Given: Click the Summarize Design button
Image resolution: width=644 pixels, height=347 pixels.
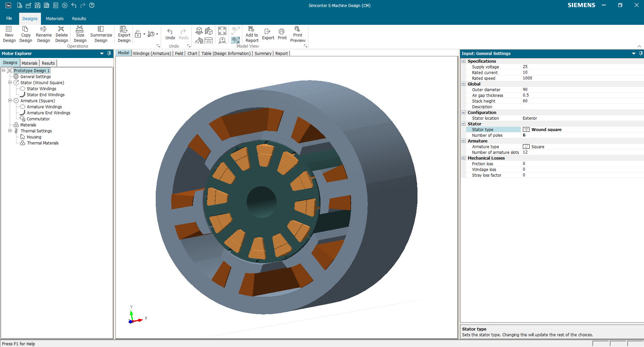Looking at the screenshot, I should coord(101,34).
